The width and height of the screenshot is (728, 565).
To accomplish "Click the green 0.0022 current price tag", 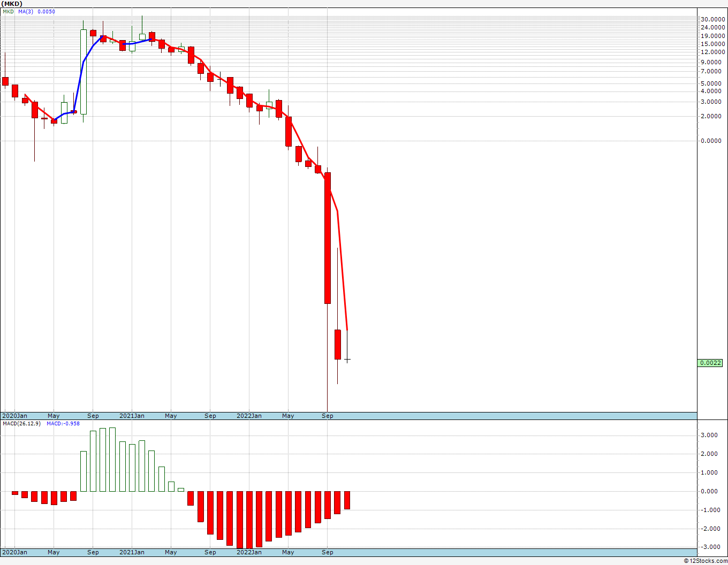I will coord(710,363).
